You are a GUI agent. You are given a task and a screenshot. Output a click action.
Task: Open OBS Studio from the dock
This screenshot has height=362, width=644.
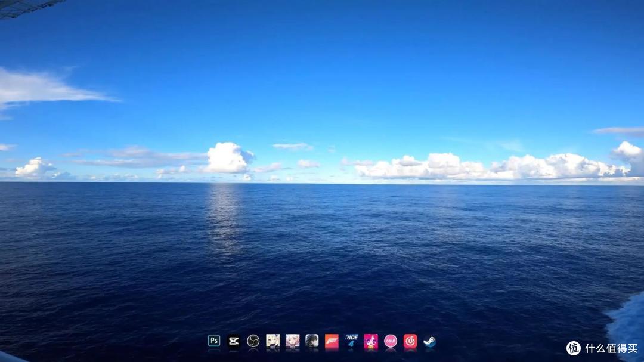(253, 341)
